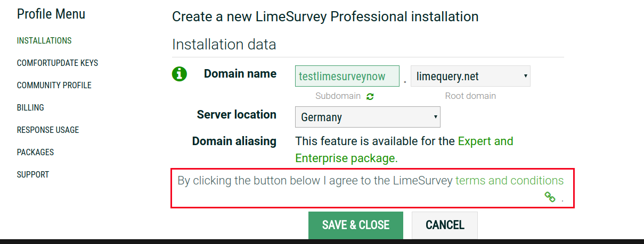Screen dimensions: 644x244
Task: Open the Response Usage page
Action: pyautogui.click(x=48, y=130)
